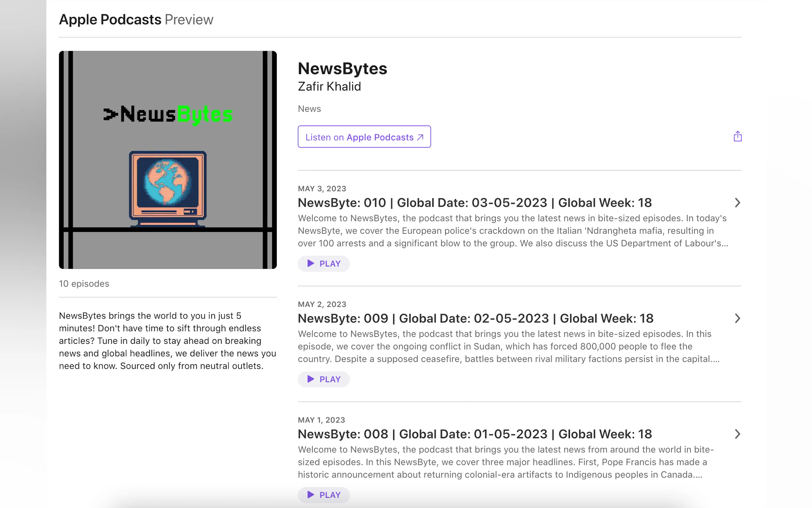
Task: Open episode title NewsByte: 009 Global Date 02-05-2023
Action: point(476,318)
